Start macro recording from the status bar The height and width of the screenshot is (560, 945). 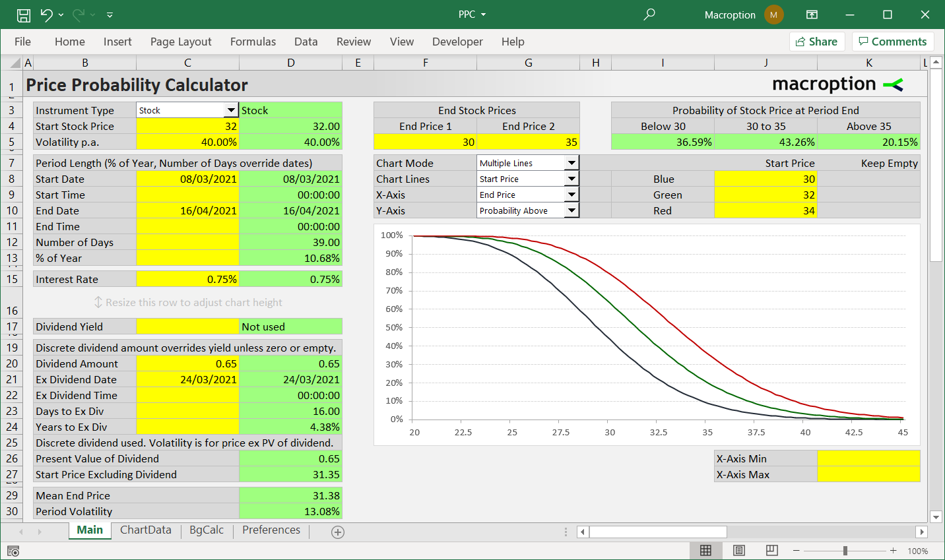13,550
